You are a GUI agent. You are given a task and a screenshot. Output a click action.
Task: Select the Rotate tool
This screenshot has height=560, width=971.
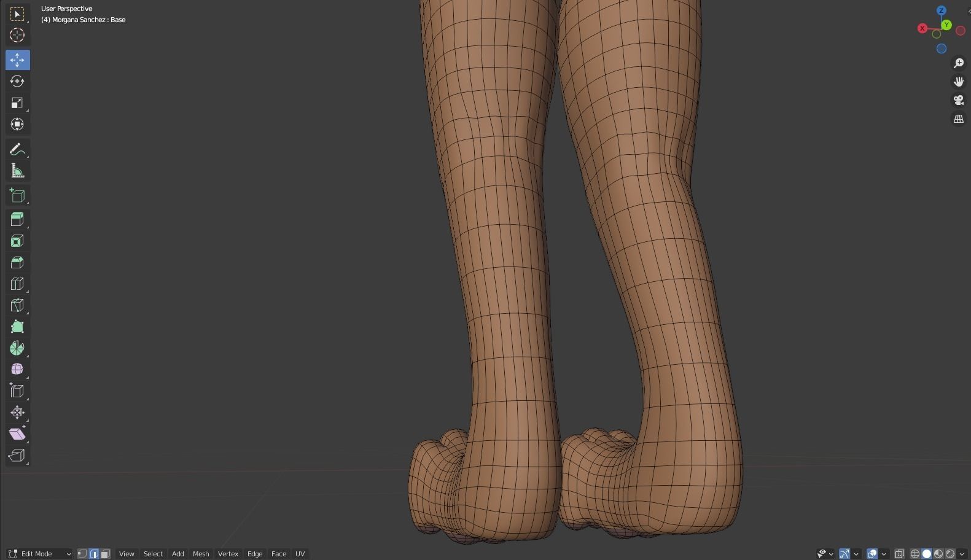(x=17, y=81)
